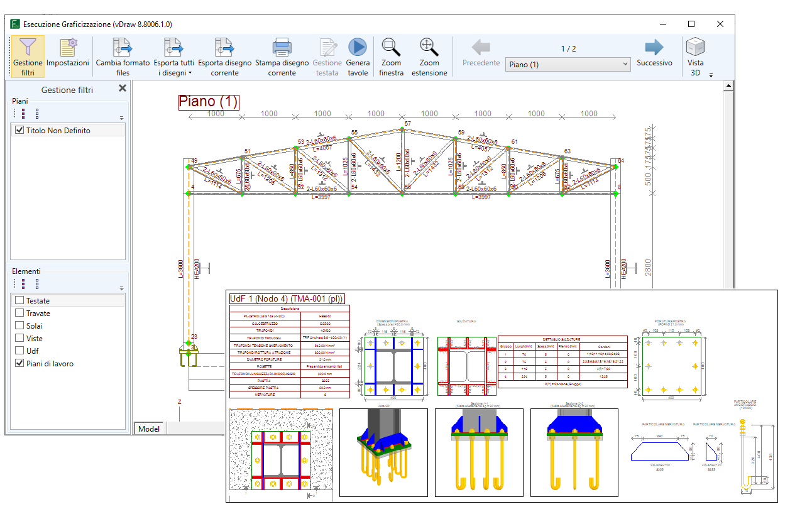
Task: Click Genera tavole play icon
Action: tap(358, 47)
